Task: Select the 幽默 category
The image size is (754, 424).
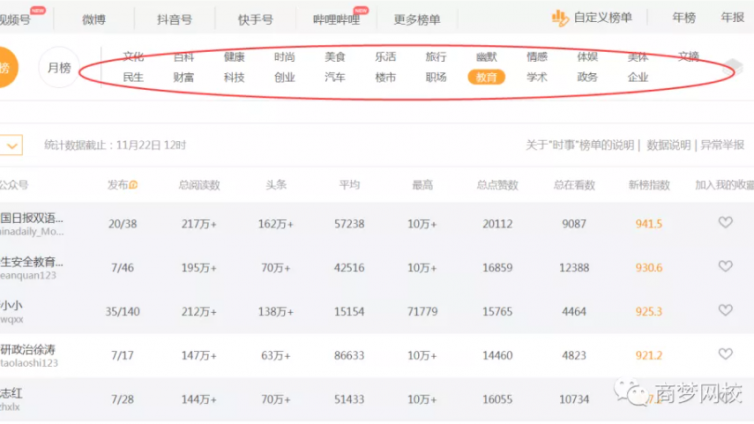Action: (x=487, y=57)
